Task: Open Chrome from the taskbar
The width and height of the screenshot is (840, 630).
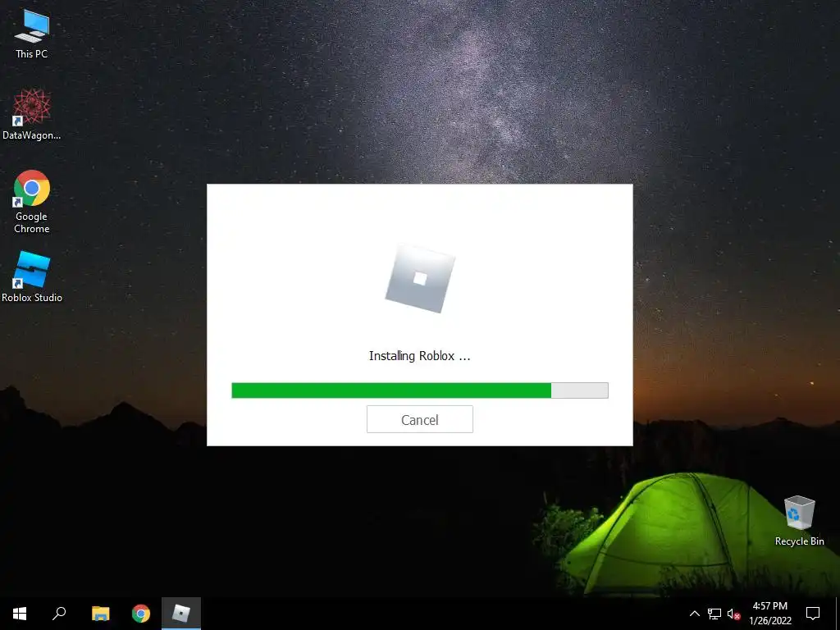Action: [x=141, y=614]
